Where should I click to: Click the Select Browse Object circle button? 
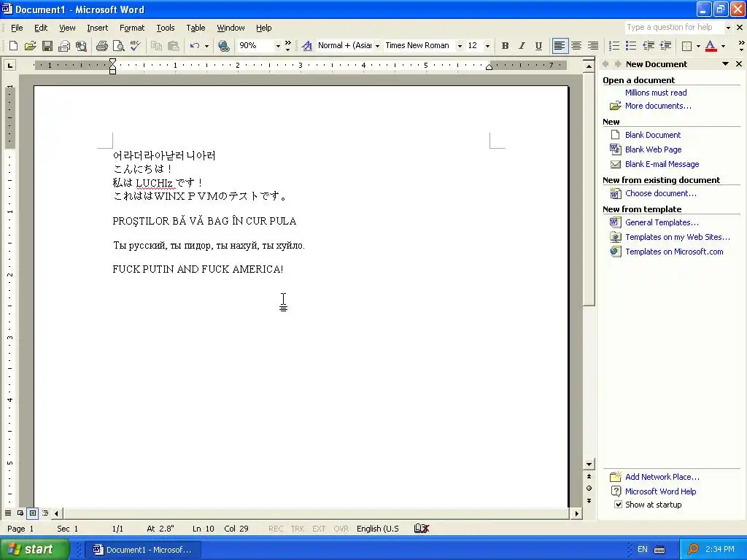tap(589, 488)
